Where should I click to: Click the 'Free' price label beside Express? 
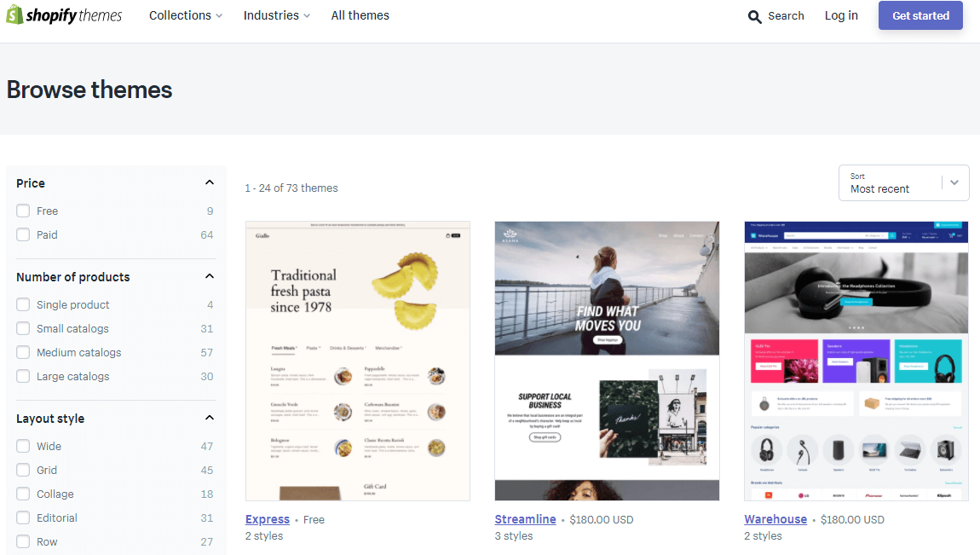pyautogui.click(x=314, y=519)
